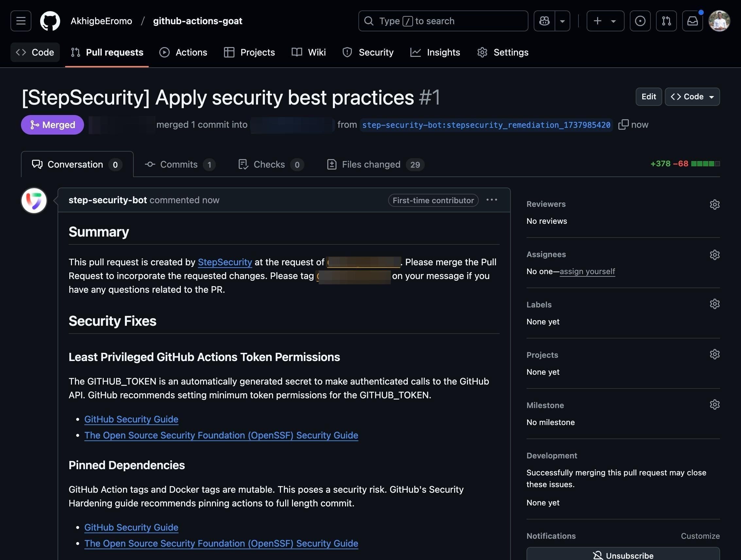Viewport: 741px width, 560px height.
Task: Expand the Code dropdown button
Action: (x=692, y=97)
